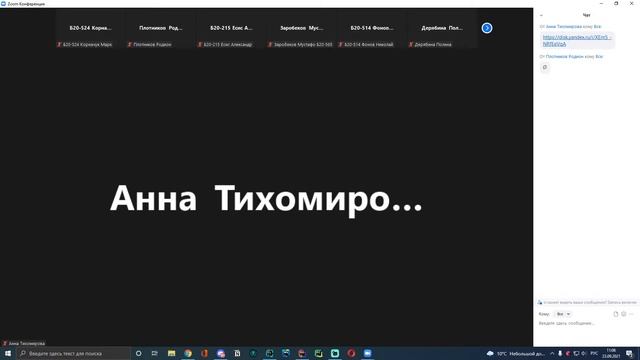Click the "От Анна Тихомирова кому Все" header
The image size is (640, 360).
coord(571,27)
